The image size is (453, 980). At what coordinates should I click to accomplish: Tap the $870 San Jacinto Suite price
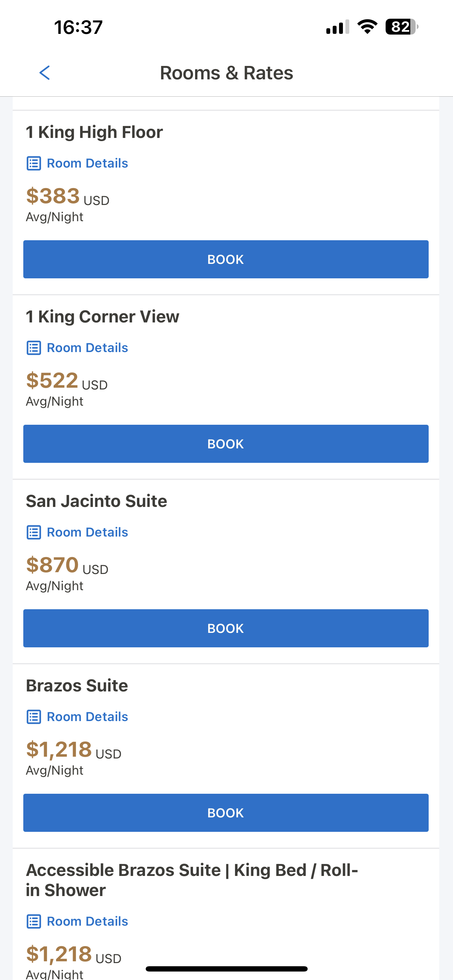53,565
